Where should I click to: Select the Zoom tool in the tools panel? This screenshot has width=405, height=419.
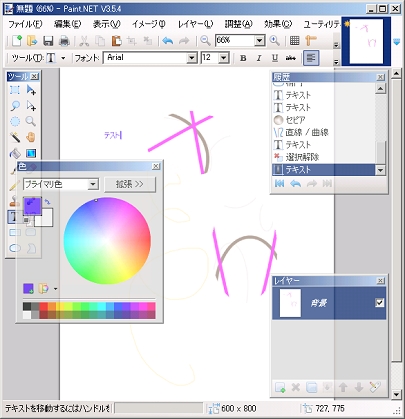31,121
